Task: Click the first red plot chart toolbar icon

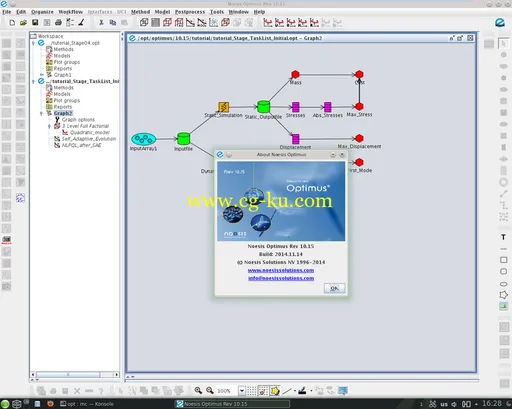Action: (x=268, y=23)
